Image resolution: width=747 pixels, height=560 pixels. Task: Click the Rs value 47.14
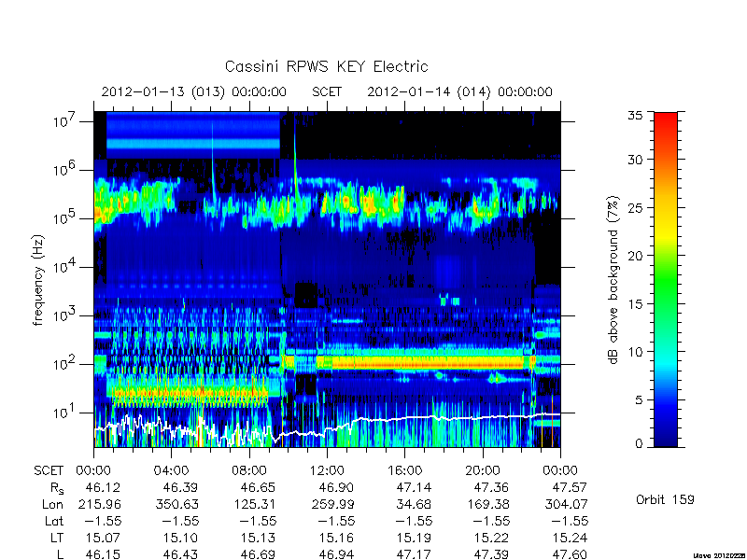point(414,487)
